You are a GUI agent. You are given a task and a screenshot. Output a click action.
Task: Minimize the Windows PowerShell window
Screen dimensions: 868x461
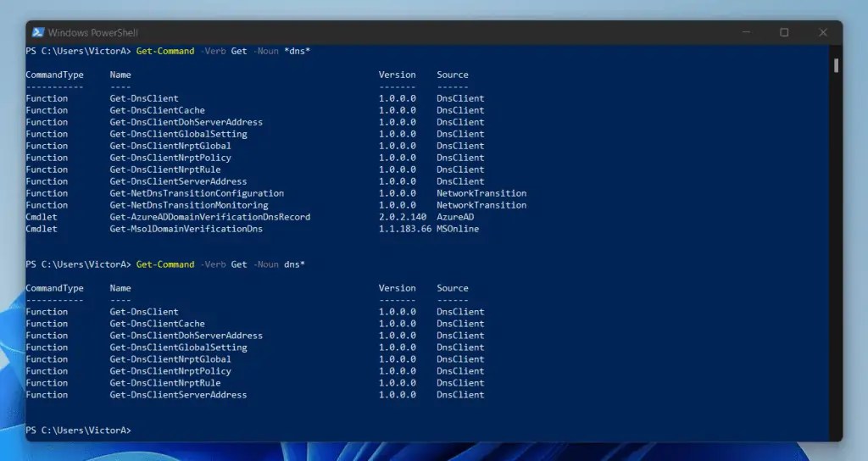click(x=746, y=32)
